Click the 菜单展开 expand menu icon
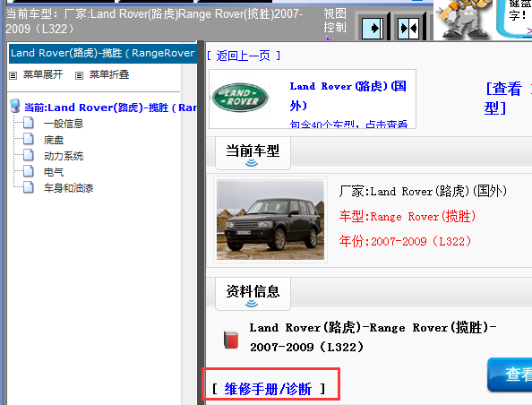 coord(13,75)
